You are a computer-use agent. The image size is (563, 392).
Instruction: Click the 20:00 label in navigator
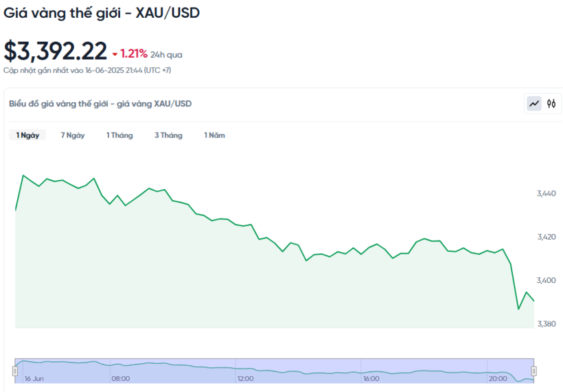pyautogui.click(x=496, y=378)
